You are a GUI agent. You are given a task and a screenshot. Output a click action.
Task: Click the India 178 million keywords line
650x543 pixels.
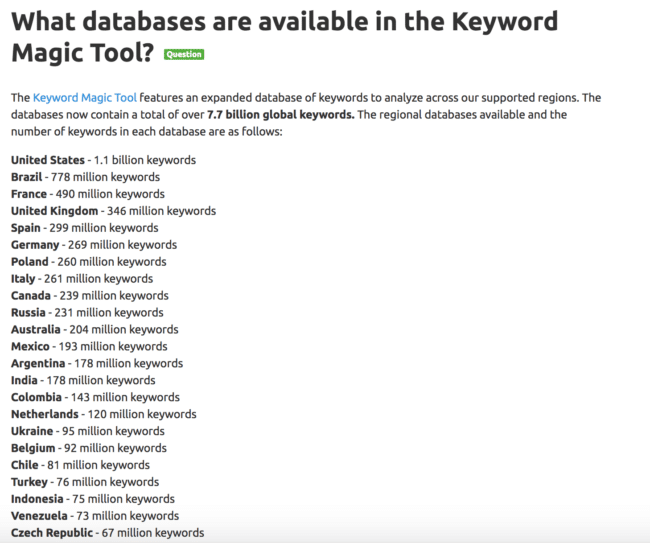point(83,381)
